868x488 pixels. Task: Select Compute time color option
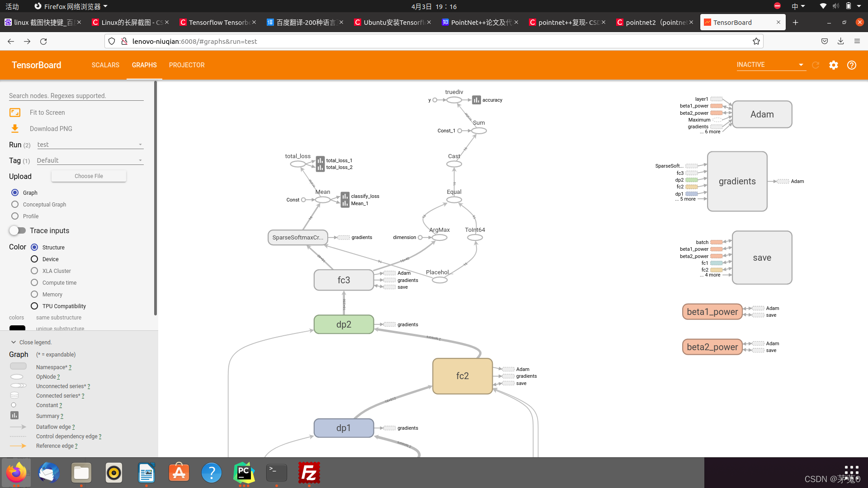click(34, 282)
